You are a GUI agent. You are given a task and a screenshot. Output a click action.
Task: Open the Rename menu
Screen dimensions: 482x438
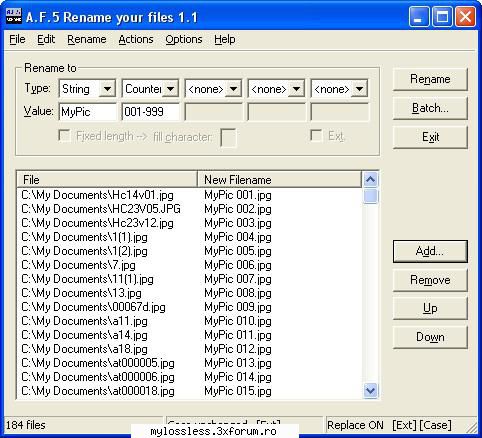[87, 39]
